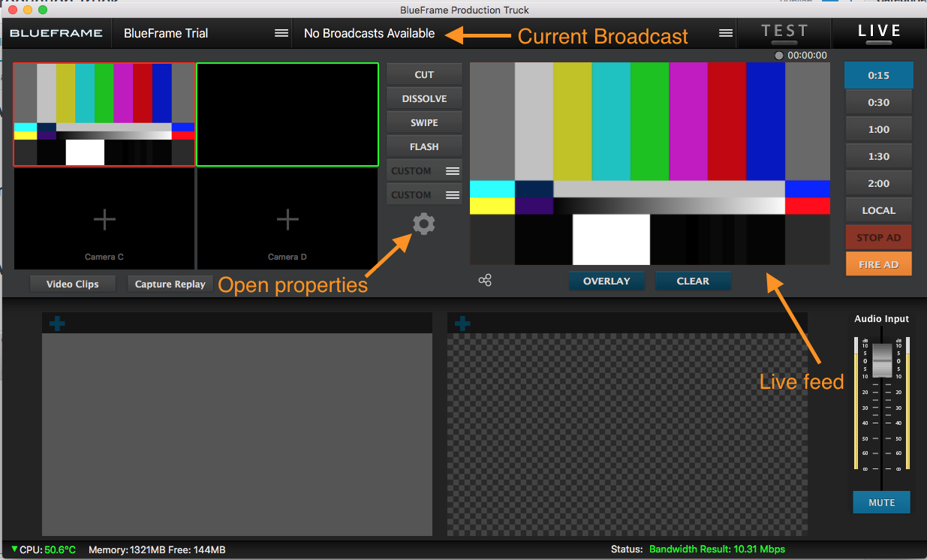The width and height of the screenshot is (927, 560).
Task: Select the DISSOLVE transition
Action: pos(424,99)
